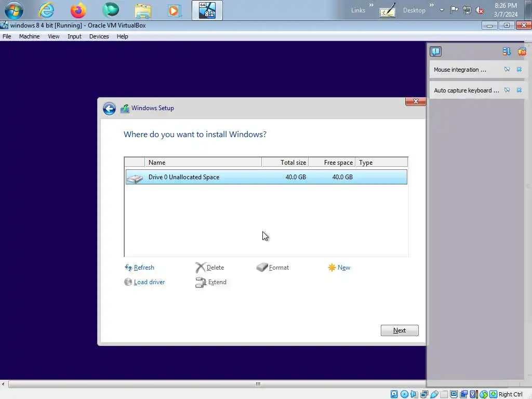Select the Drive 0 Unallocated Space row
The height and width of the screenshot is (399, 532).
(267, 177)
